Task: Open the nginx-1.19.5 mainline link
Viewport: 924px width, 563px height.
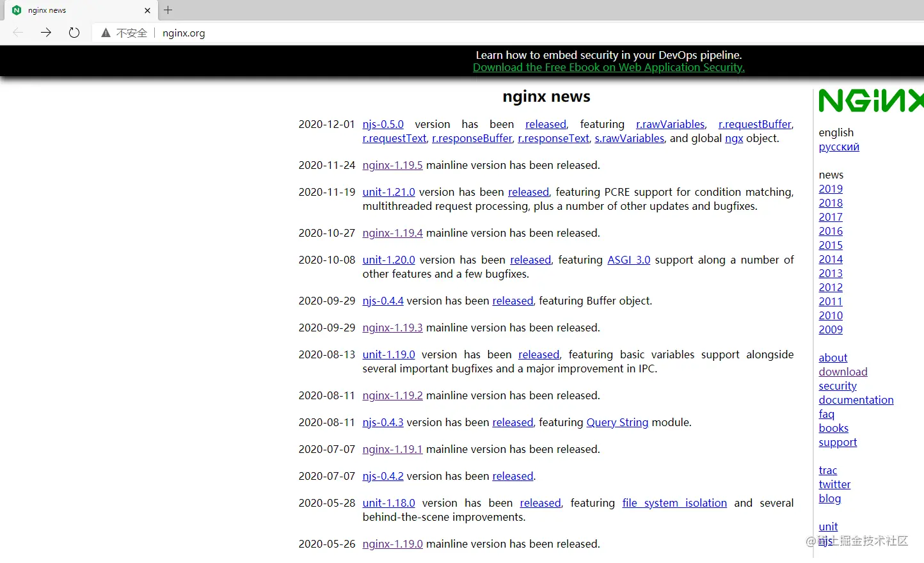Action: pyautogui.click(x=392, y=166)
